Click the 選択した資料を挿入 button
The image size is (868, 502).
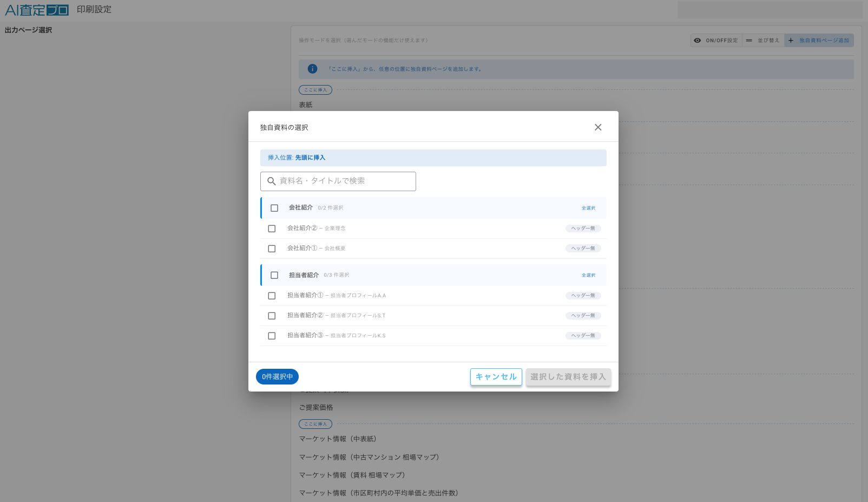click(568, 377)
